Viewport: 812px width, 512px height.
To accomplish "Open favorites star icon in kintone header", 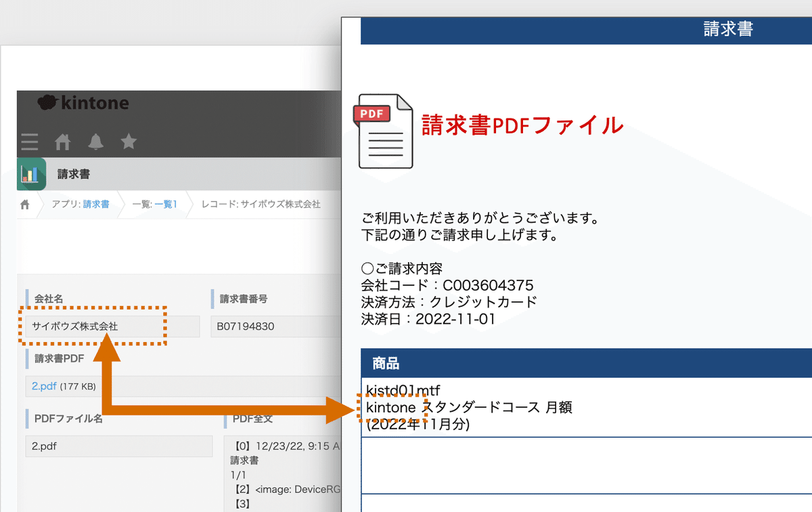I will click(129, 142).
